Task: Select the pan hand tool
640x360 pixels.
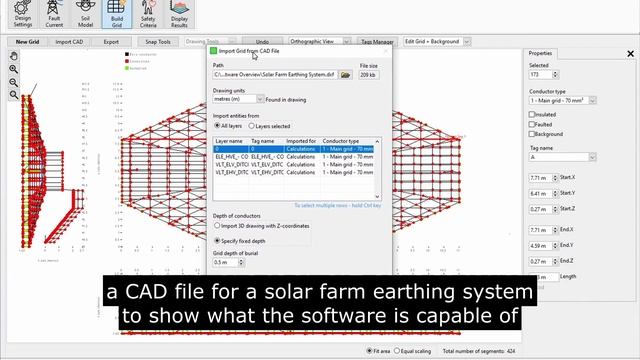Action: coord(13,56)
